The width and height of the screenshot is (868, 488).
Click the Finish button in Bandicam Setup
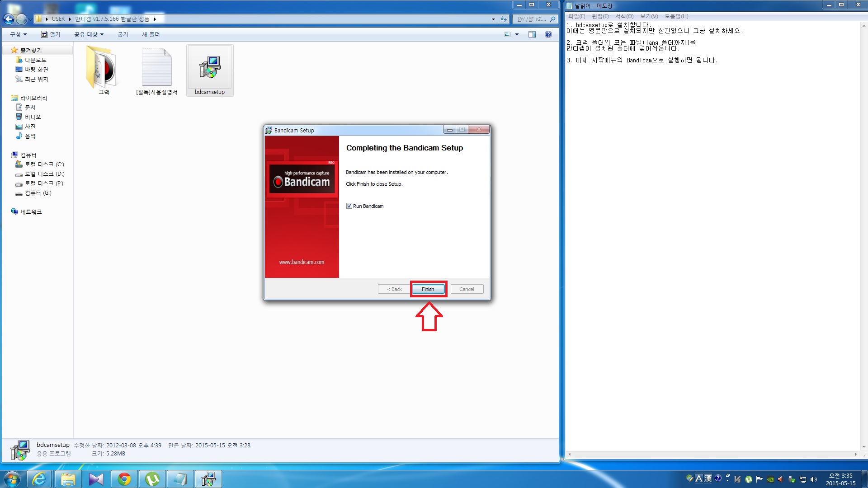point(428,289)
